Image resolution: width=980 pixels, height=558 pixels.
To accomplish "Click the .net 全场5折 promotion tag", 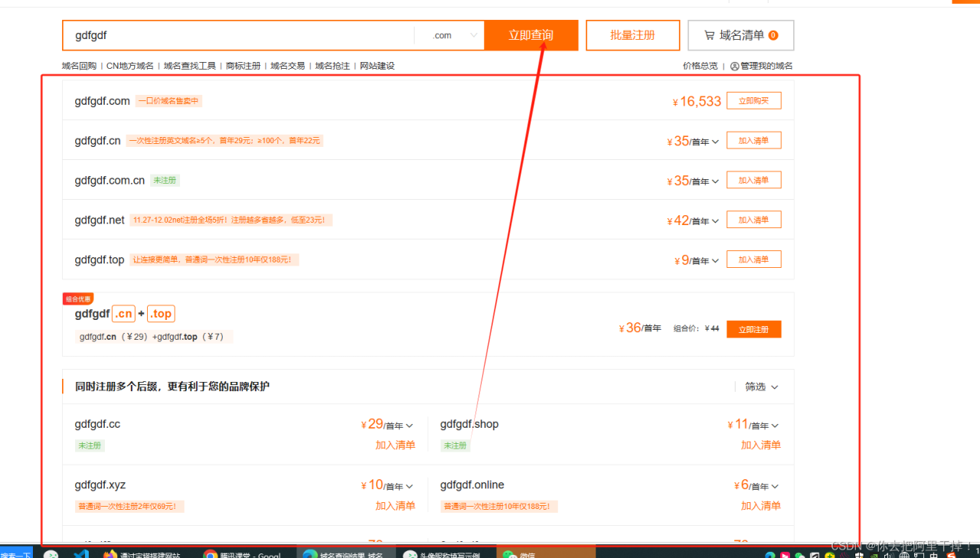I will pos(231,220).
